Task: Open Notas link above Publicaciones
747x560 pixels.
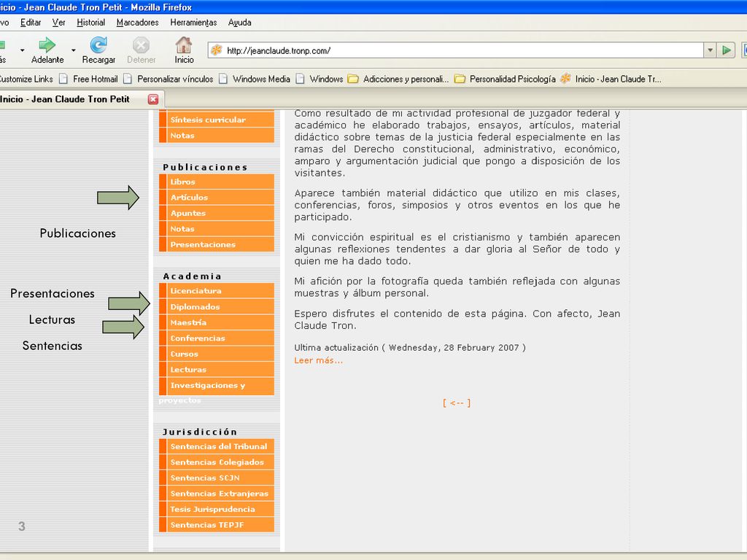Action: (x=217, y=135)
